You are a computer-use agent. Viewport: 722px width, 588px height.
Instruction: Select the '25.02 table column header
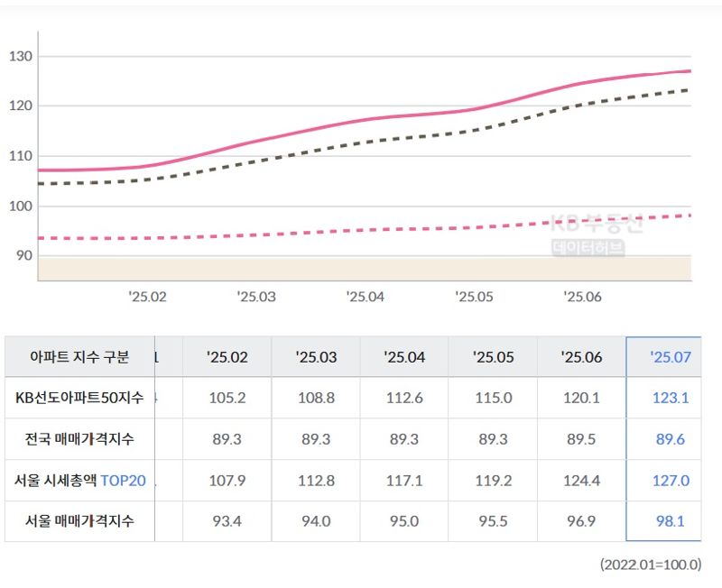(227, 357)
